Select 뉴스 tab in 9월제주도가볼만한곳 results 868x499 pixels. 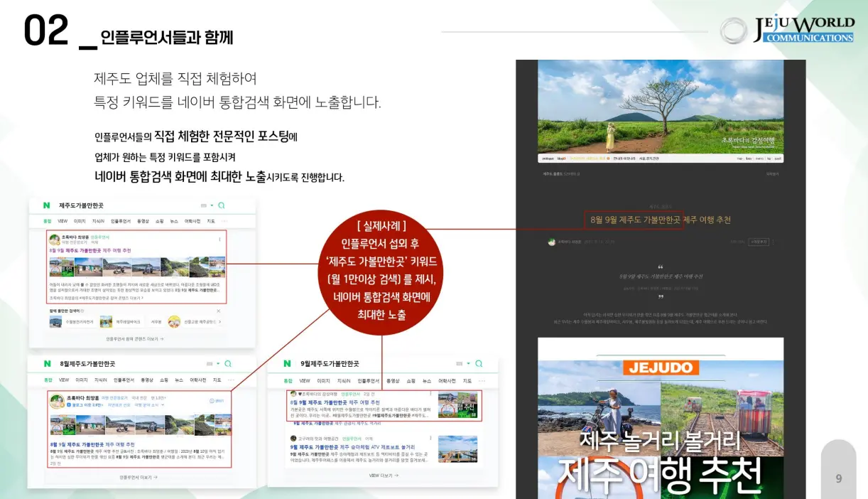tap(427, 381)
